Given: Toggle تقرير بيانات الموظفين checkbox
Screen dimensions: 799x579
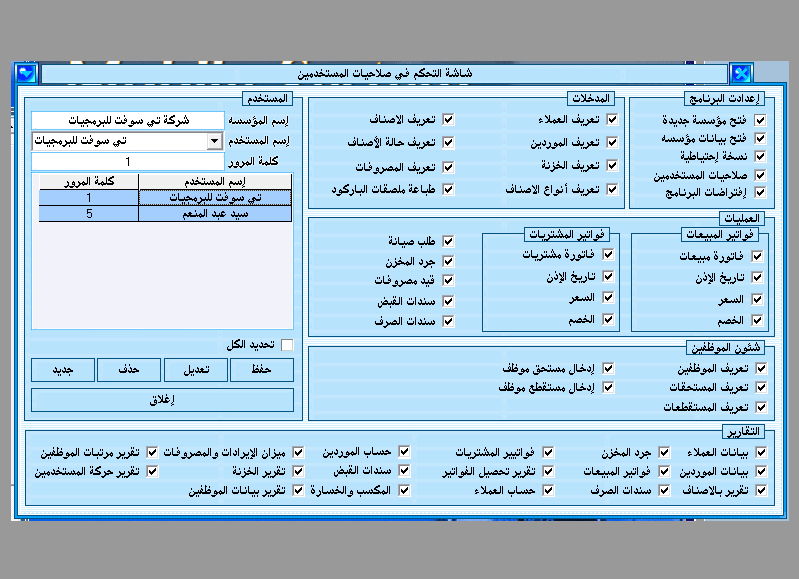Looking at the screenshot, I should 299,490.
